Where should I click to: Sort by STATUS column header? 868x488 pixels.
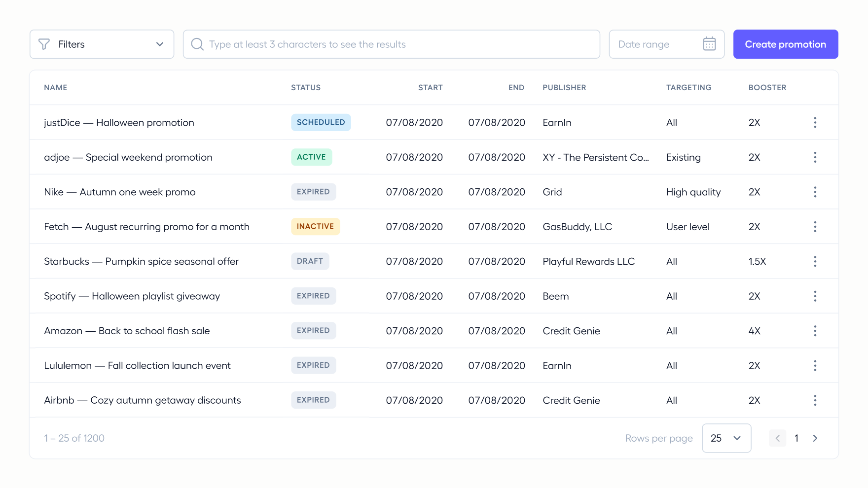pyautogui.click(x=306, y=88)
